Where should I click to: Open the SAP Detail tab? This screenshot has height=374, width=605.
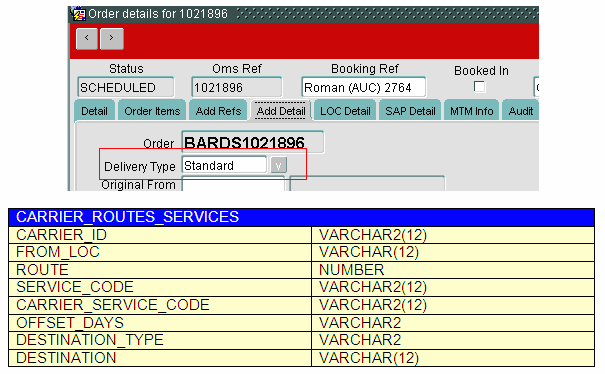(410, 111)
